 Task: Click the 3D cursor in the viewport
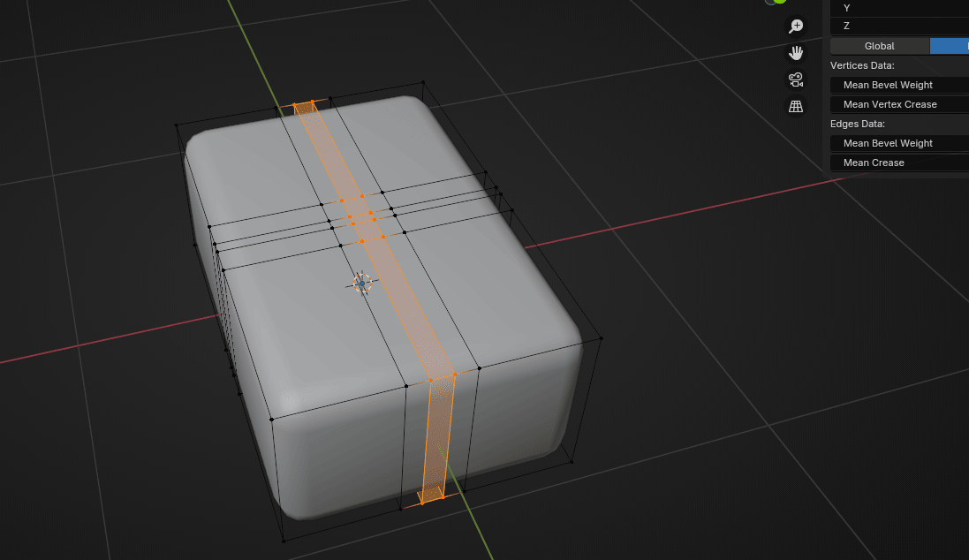click(x=362, y=282)
